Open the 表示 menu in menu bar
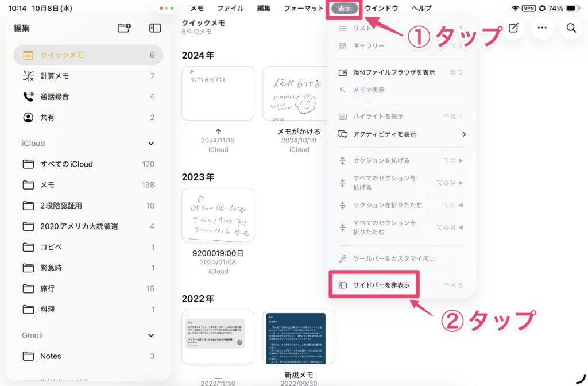The height and width of the screenshot is (386, 588). point(345,8)
